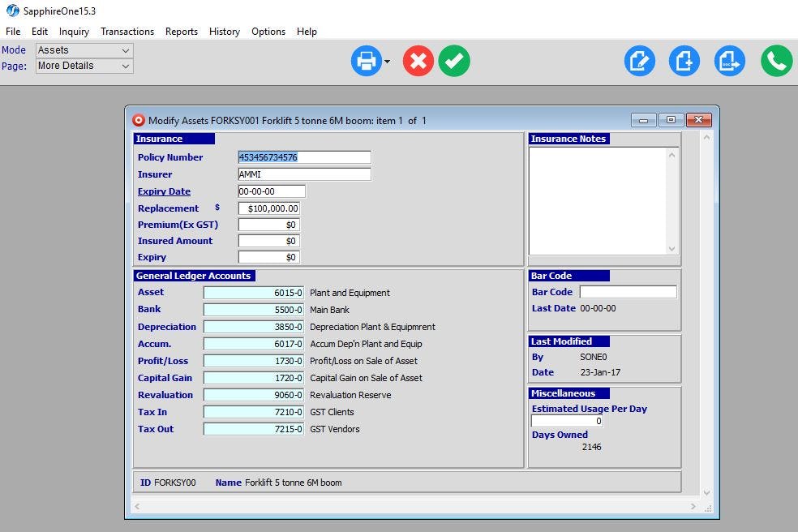Open the Reports menu
The height and width of the screenshot is (532, 798).
(182, 32)
